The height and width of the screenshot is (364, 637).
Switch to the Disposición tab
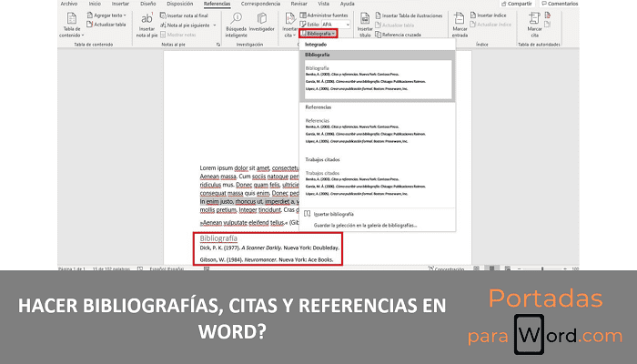(180, 4)
